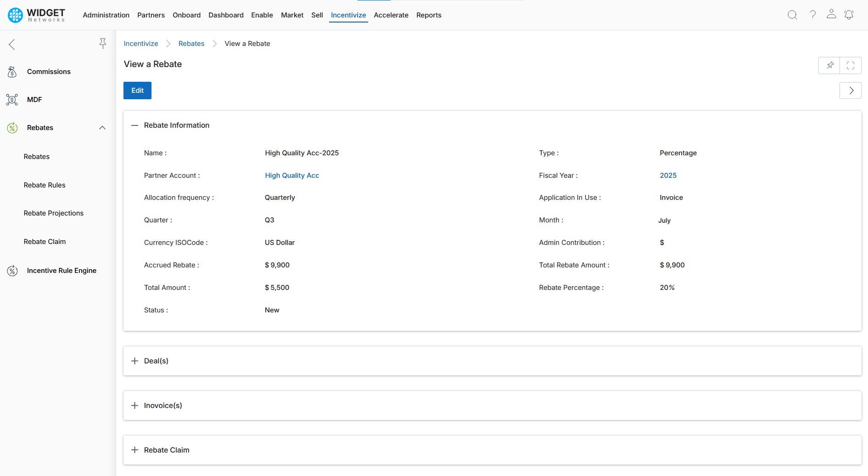Pin the View a Rebate page
This screenshot has height=476, width=868.
[830, 65]
